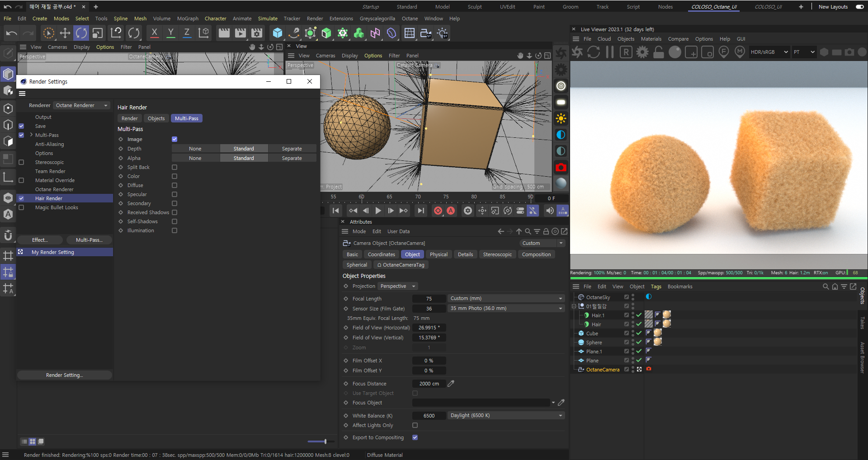Activate the Rotate tool in top toolbar
This screenshot has width=868, height=460.
(81, 33)
